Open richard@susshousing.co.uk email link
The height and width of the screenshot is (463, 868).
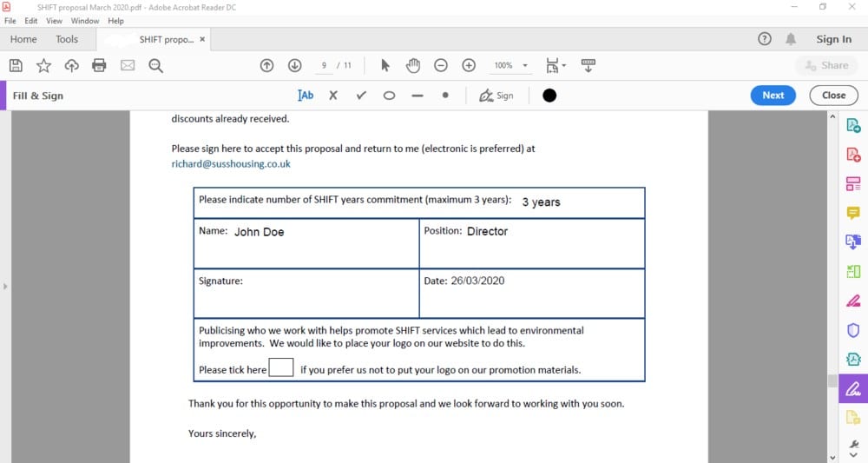click(231, 164)
